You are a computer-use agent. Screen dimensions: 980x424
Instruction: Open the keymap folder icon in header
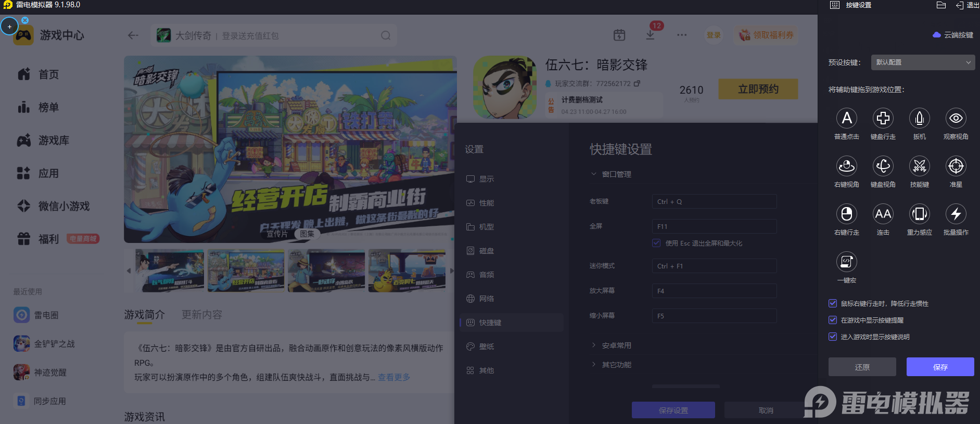pyautogui.click(x=941, y=5)
